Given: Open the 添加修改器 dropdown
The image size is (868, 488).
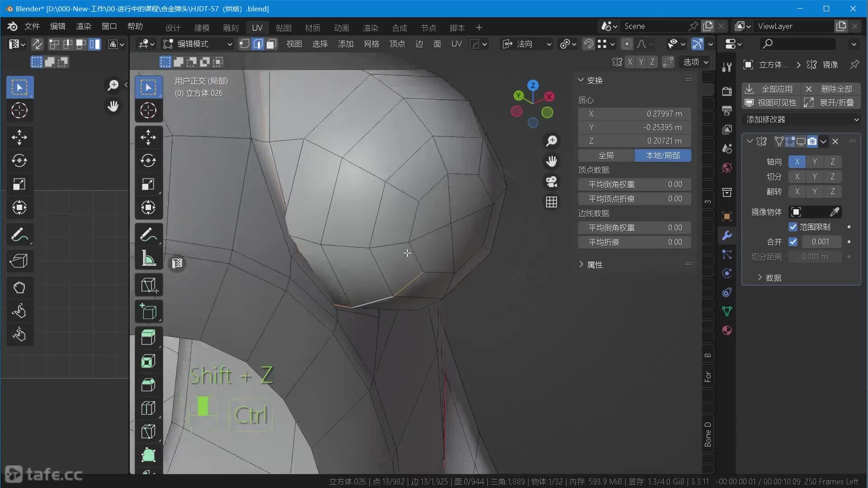Looking at the screenshot, I should (x=801, y=119).
